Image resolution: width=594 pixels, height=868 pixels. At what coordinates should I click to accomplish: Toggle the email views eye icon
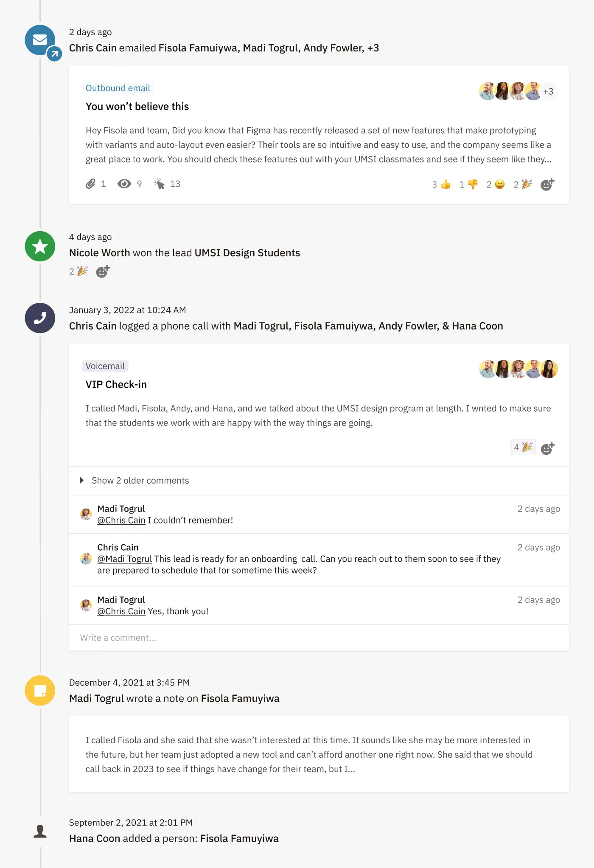[124, 184]
